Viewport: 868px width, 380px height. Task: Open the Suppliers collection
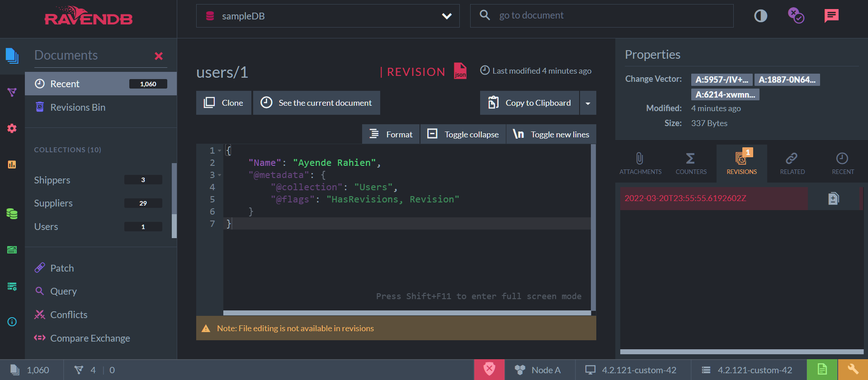(98, 203)
